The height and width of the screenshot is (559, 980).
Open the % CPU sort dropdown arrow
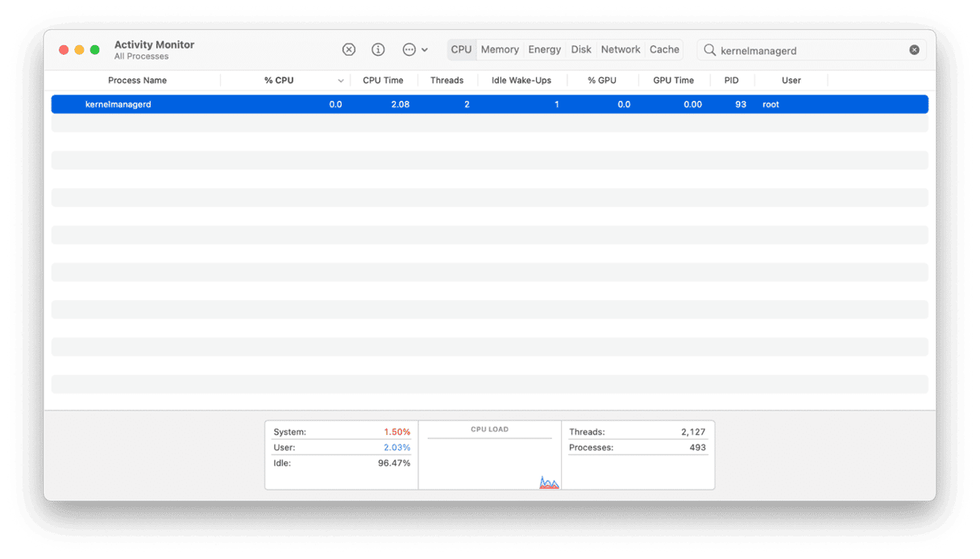pyautogui.click(x=341, y=80)
